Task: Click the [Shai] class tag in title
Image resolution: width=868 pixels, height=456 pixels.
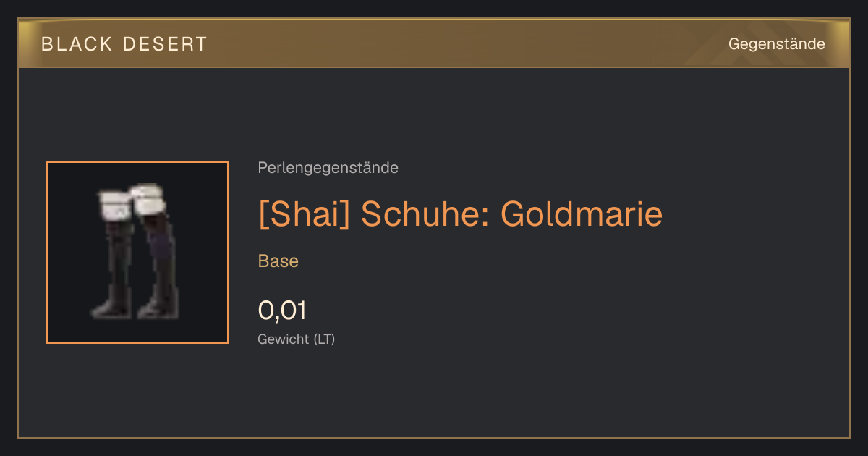Action: point(305,214)
